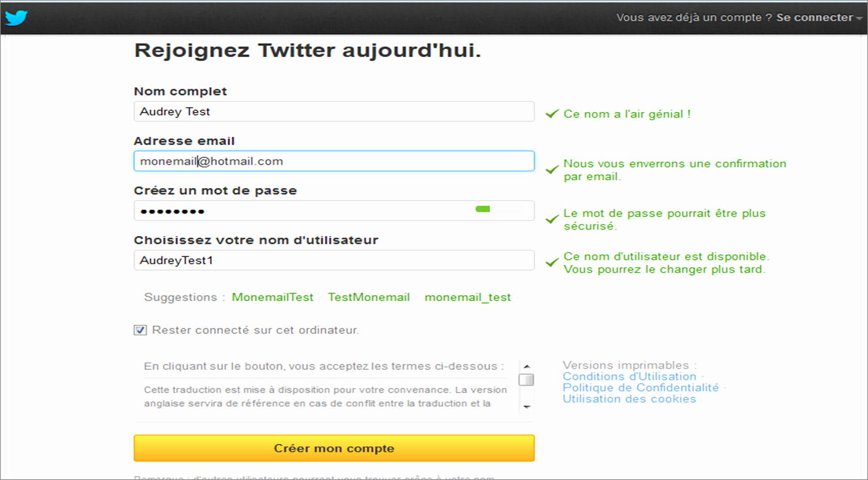Click the Twitter bird logo
Image resolution: width=868 pixels, height=480 pixels.
[x=16, y=18]
